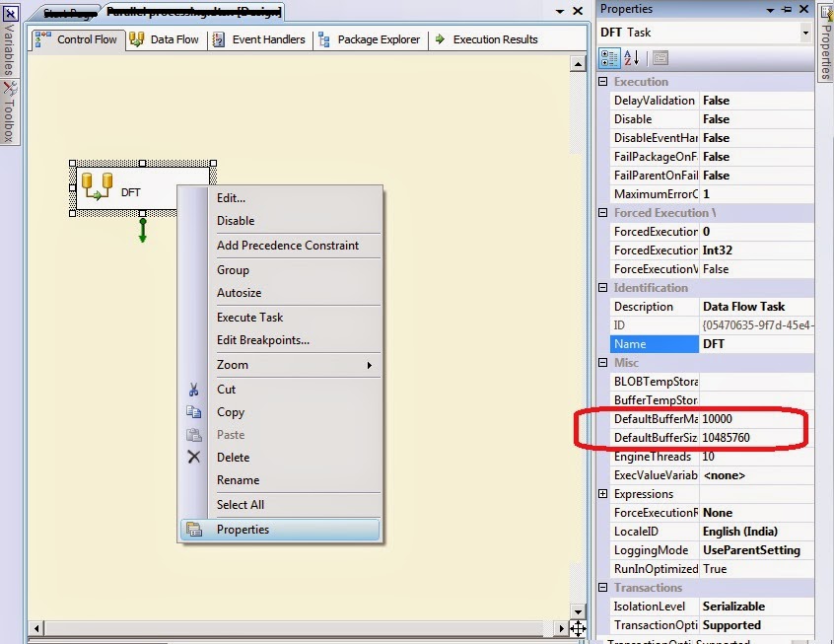This screenshot has width=834, height=644.
Task: Open Edit Breakpoints from the context menu
Action: [x=262, y=340]
